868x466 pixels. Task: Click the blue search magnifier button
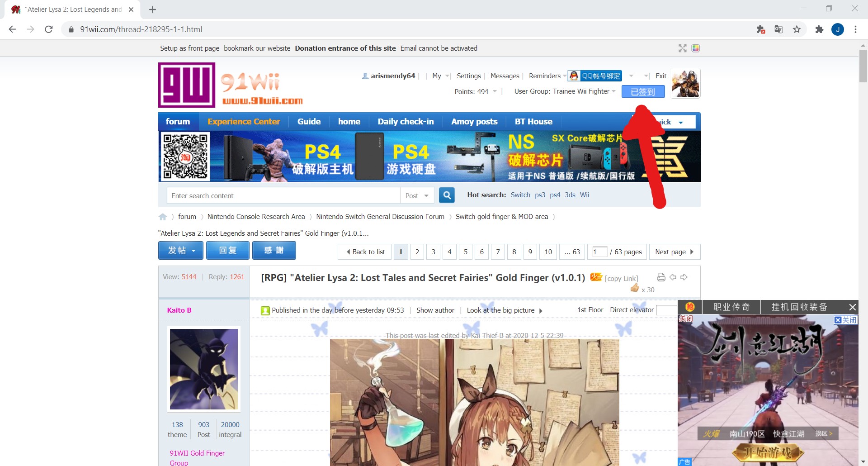point(447,195)
